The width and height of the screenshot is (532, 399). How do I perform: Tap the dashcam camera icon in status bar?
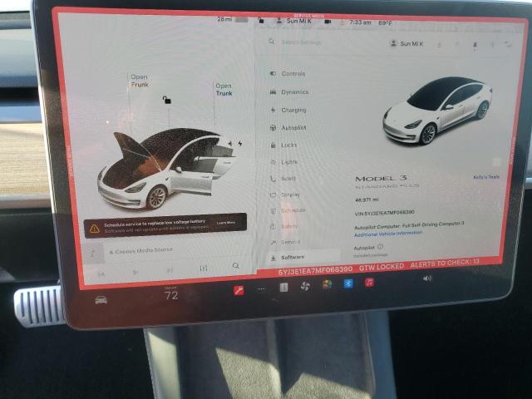tap(328, 22)
